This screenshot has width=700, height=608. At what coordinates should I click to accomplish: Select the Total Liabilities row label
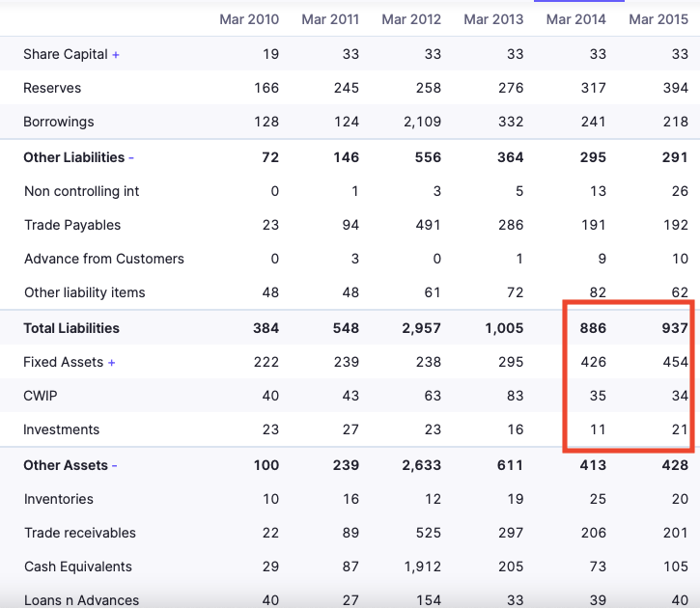click(71, 328)
